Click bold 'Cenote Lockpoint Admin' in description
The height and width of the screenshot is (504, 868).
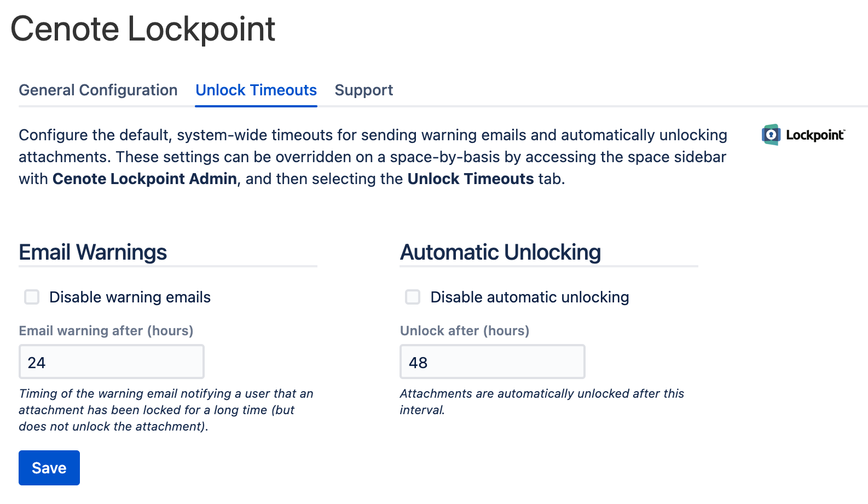[144, 179]
